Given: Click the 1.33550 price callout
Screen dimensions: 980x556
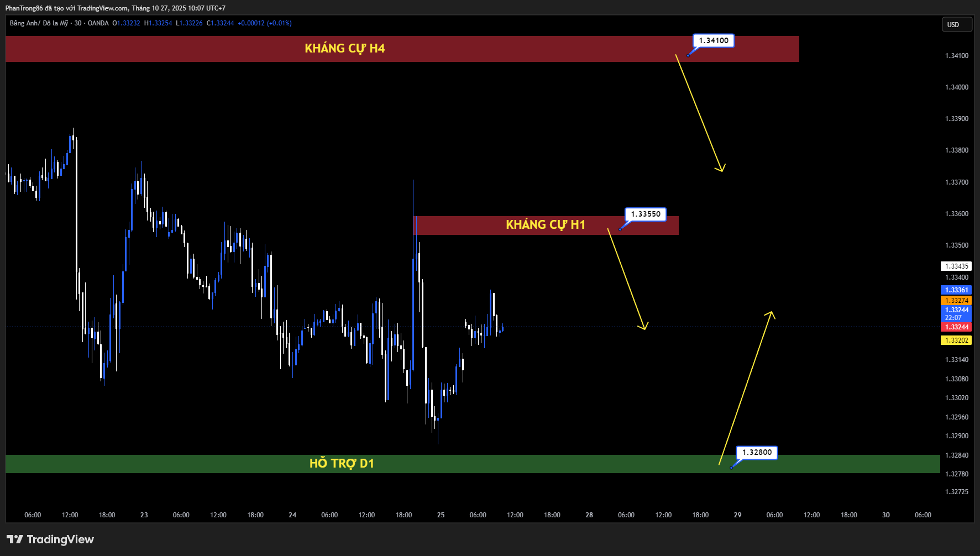Looking at the screenshot, I should [x=646, y=214].
